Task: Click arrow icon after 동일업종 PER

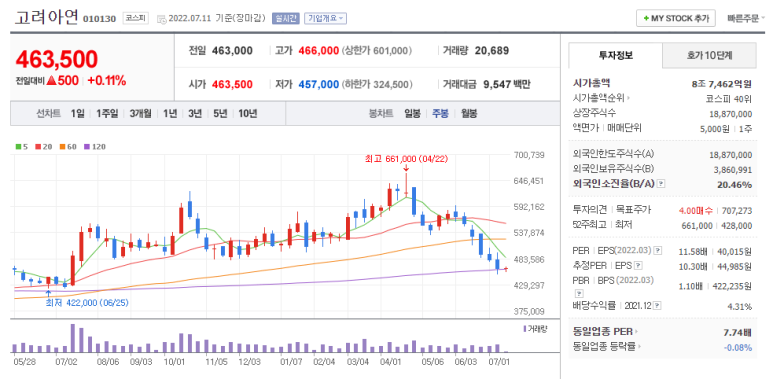Action: coord(636,332)
